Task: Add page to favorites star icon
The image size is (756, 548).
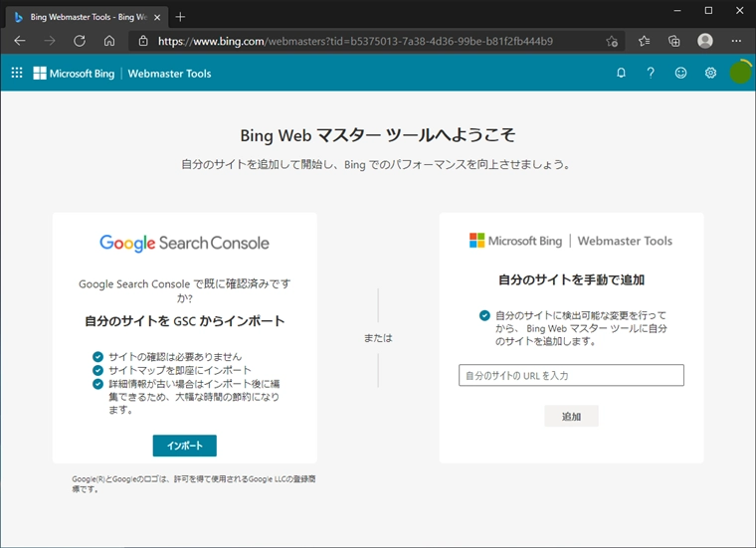Action: click(x=612, y=42)
